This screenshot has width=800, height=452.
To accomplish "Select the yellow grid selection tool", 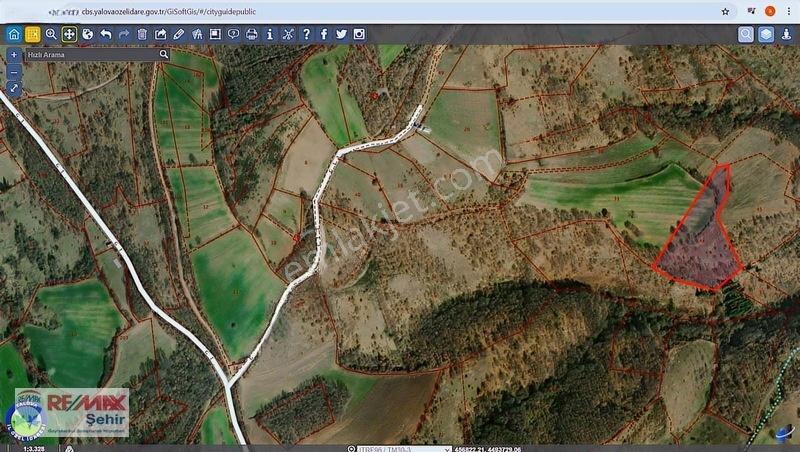I will pos(33,34).
